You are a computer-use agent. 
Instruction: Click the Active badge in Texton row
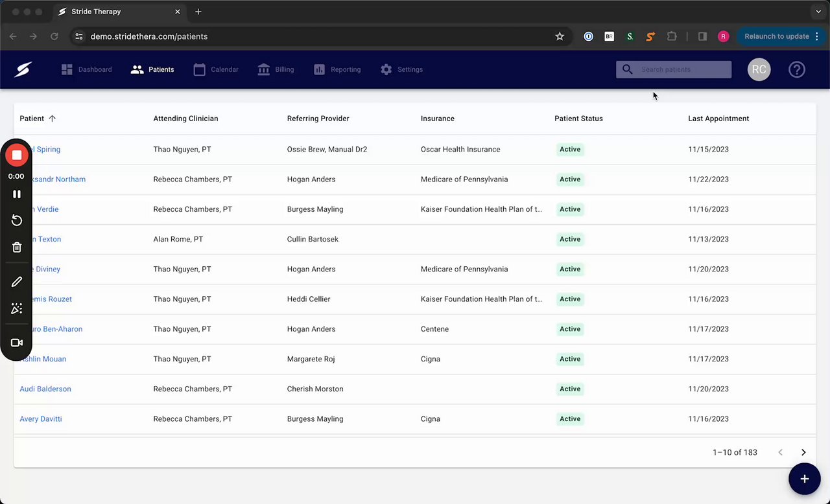[570, 239]
